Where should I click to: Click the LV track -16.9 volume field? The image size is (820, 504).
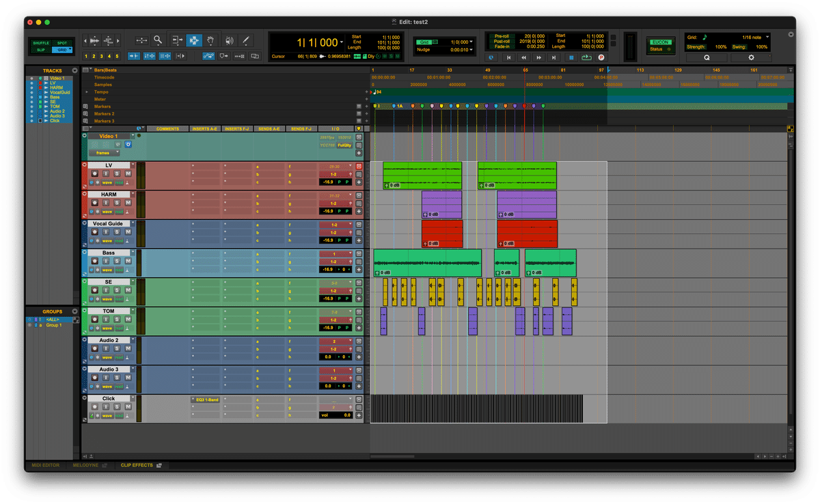328,182
